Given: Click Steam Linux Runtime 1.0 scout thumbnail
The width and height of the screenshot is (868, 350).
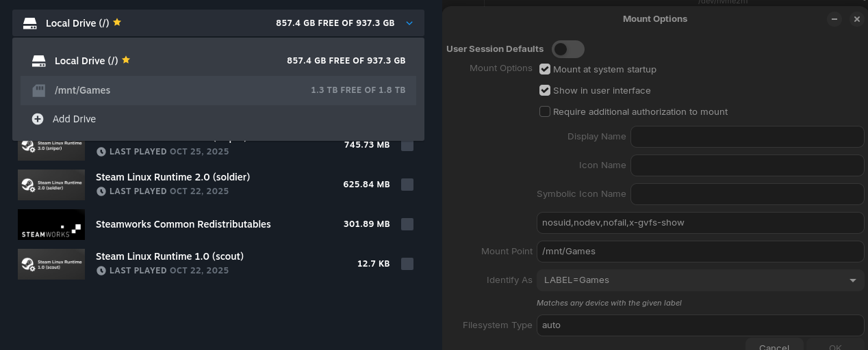Looking at the screenshot, I should pos(51,264).
